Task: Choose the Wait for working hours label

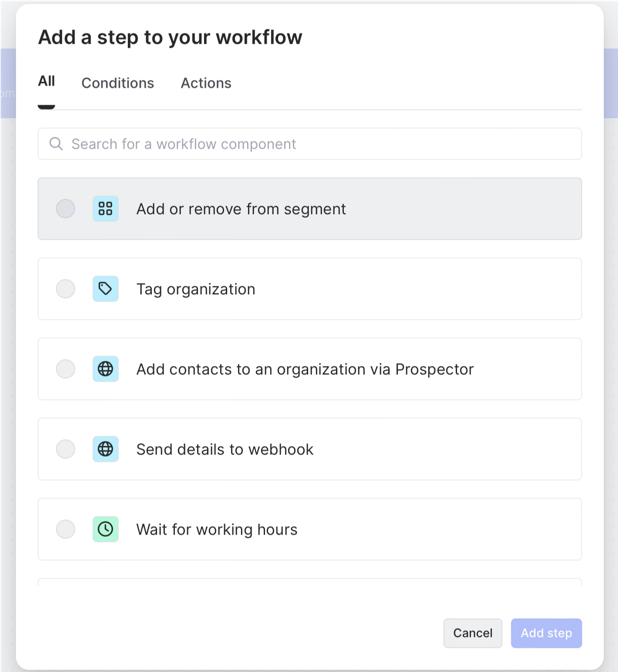Action: point(217,529)
